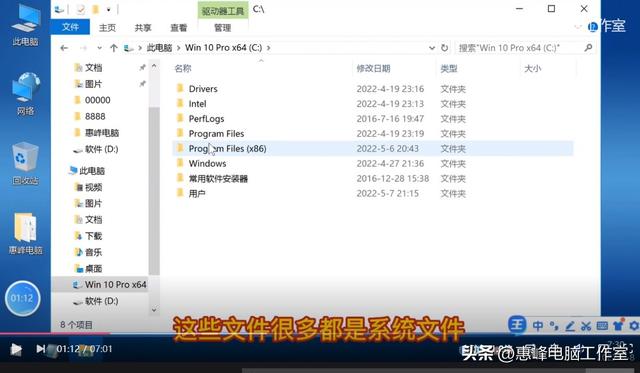Click the navigation pane scroll-down arrow
The image size is (640, 373).
click(x=154, y=310)
